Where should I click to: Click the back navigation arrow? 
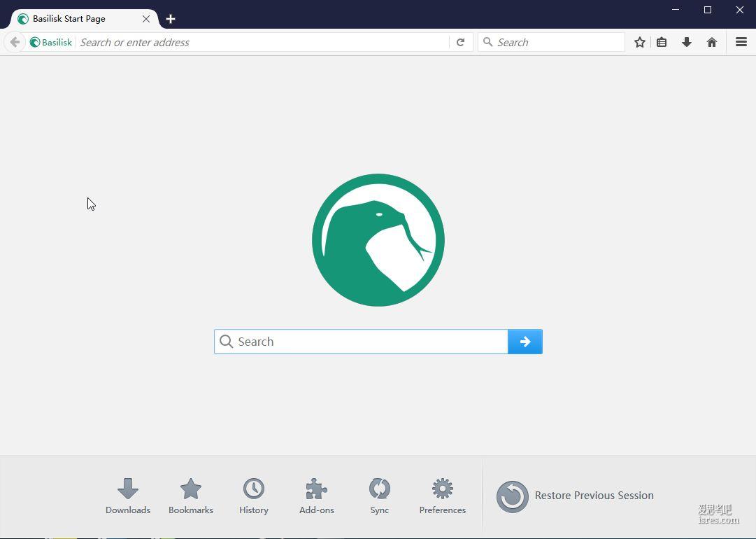15,43
